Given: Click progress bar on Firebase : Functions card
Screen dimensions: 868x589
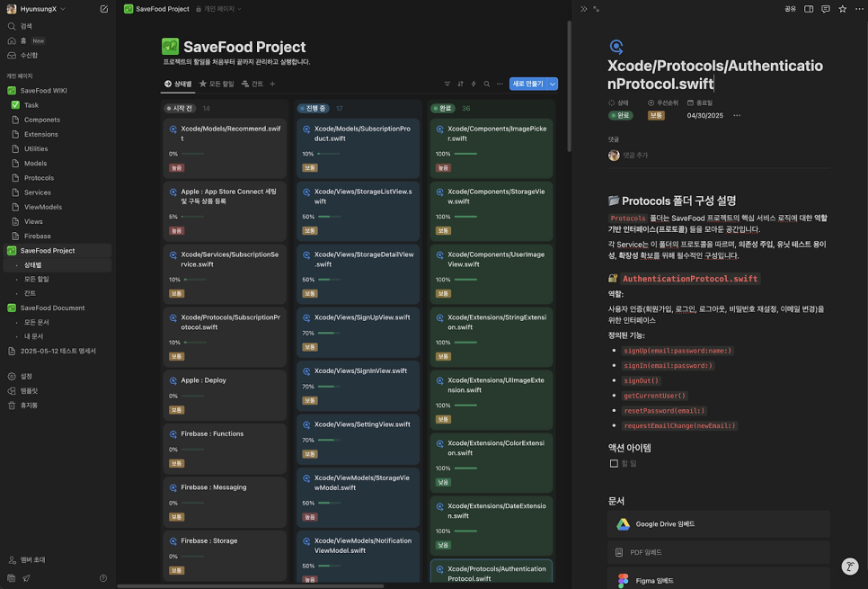Looking at the screenshot, I should 192,450.
